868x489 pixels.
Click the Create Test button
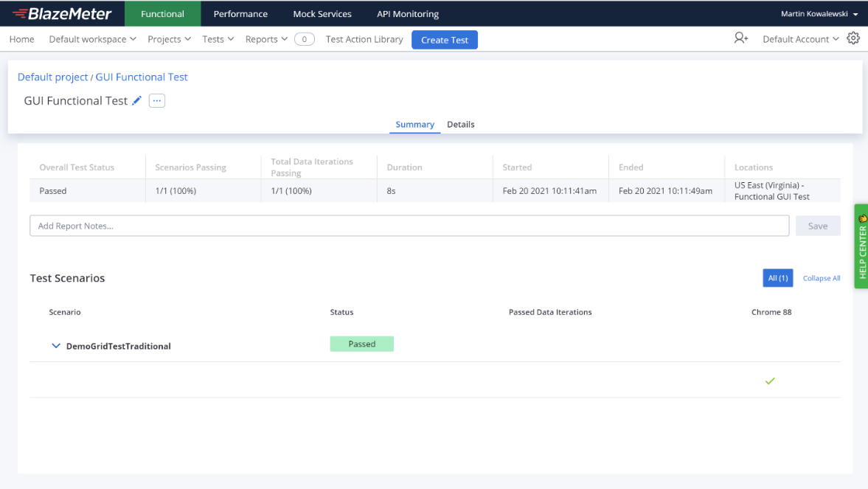point(445,40)
